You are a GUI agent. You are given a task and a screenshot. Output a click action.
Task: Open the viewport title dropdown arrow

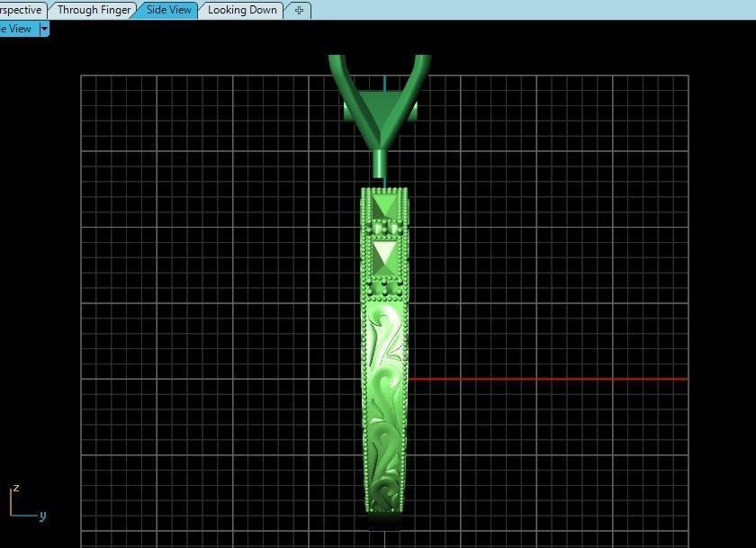(x=44, y=29)
